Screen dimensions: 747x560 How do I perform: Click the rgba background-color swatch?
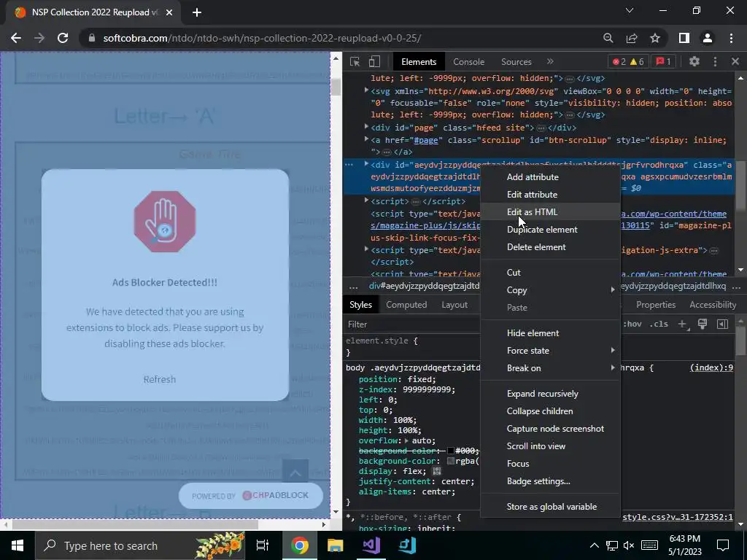(451, 461)
